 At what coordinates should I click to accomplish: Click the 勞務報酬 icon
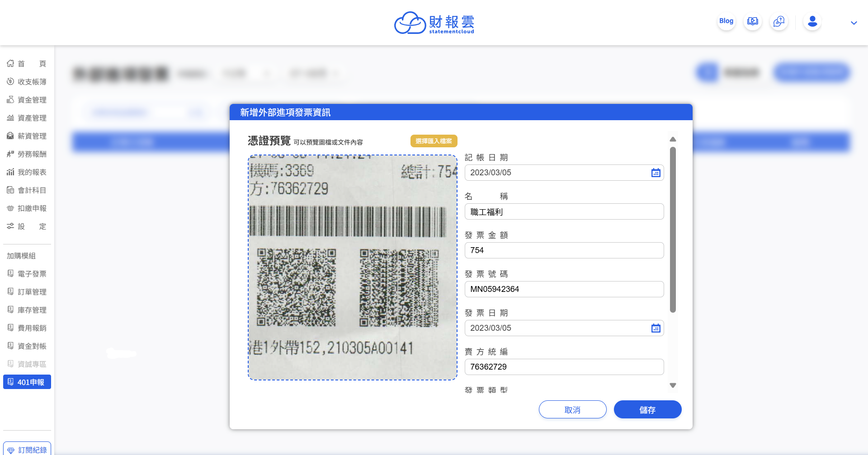point(10,154)
